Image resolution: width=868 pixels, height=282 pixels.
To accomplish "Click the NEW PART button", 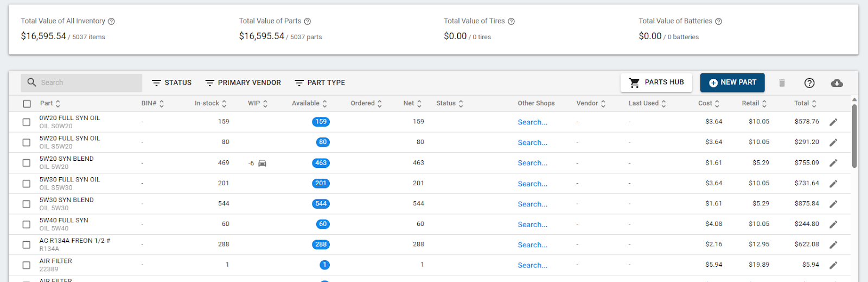I will pyautogui.click(x=732, y=83).
